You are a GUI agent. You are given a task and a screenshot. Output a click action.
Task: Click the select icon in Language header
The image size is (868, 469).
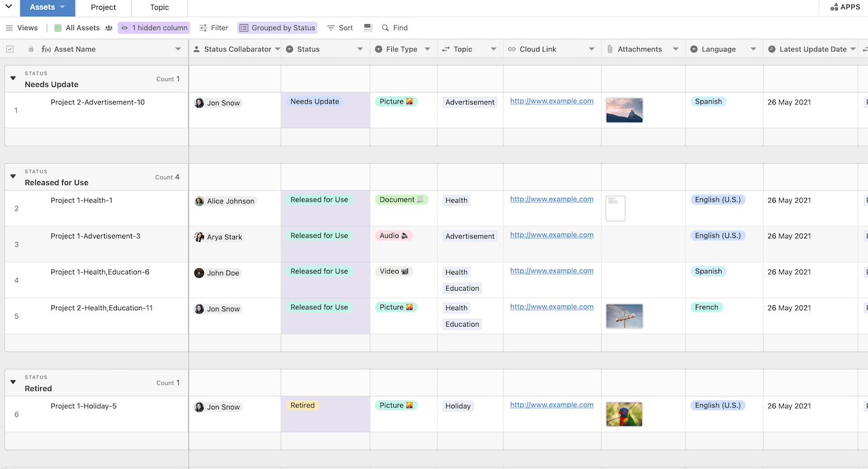click(694, 49)
